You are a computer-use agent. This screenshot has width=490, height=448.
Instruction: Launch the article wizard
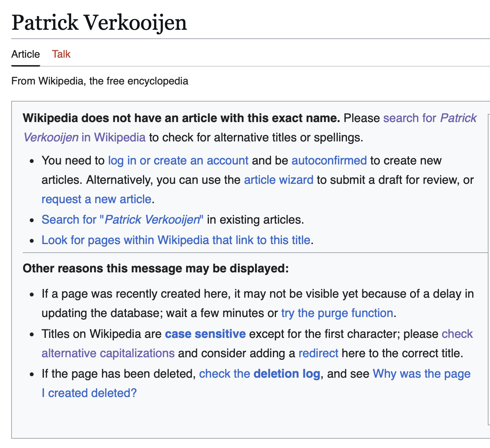click(x=279, y=180)
